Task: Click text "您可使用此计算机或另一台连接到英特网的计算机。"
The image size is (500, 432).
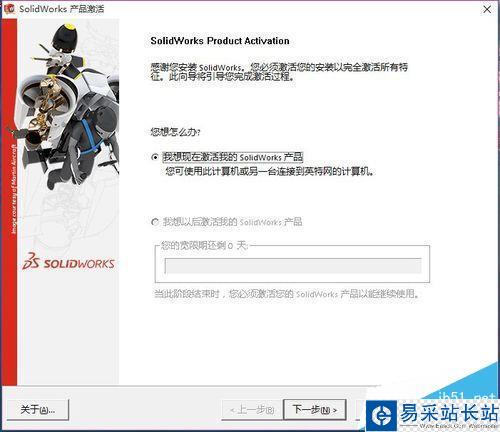Action: [270, 172]
